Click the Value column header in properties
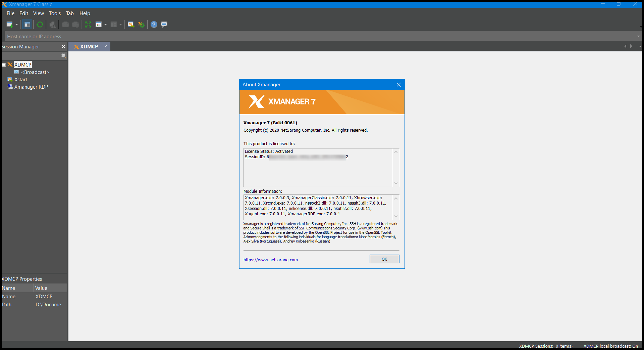The image size is (644, 350). (x=50, y=288)
